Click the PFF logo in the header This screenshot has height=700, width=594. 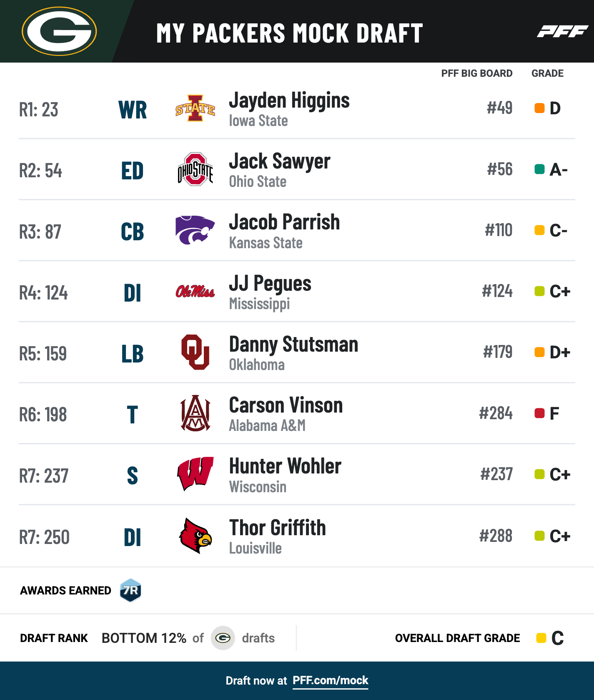[562, 31]
